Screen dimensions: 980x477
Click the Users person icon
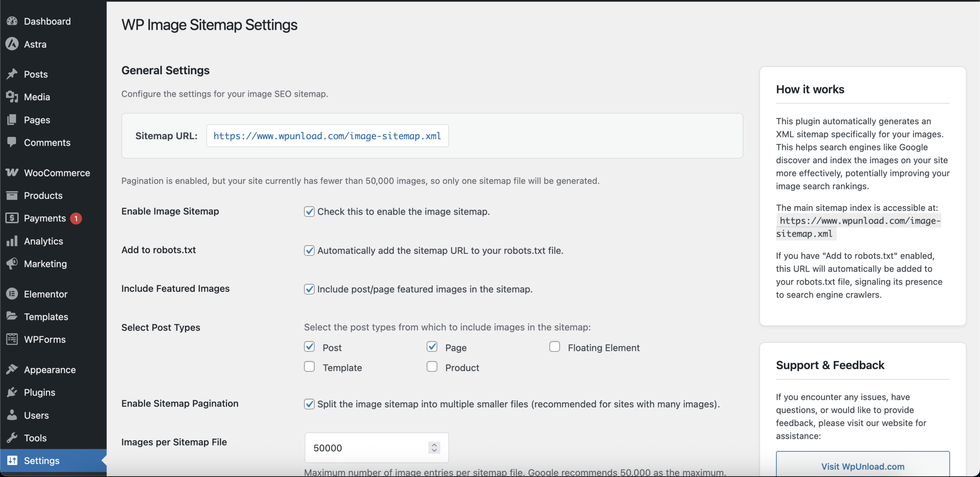coord(12,415)
